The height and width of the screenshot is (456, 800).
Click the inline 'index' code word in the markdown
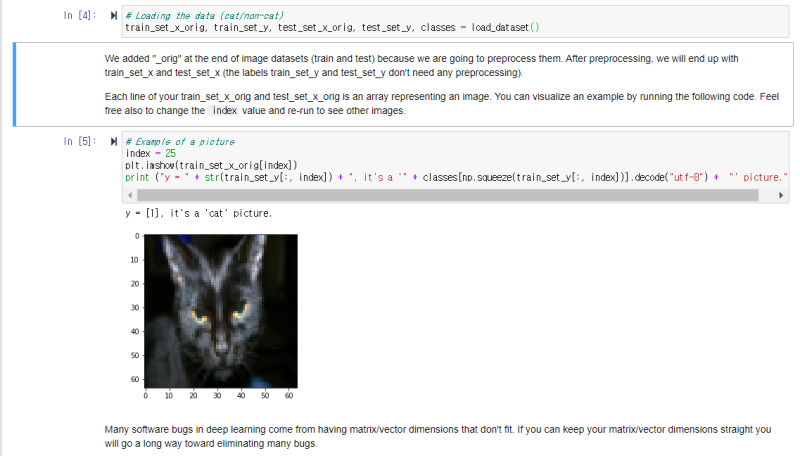click(x=224, y=110)
